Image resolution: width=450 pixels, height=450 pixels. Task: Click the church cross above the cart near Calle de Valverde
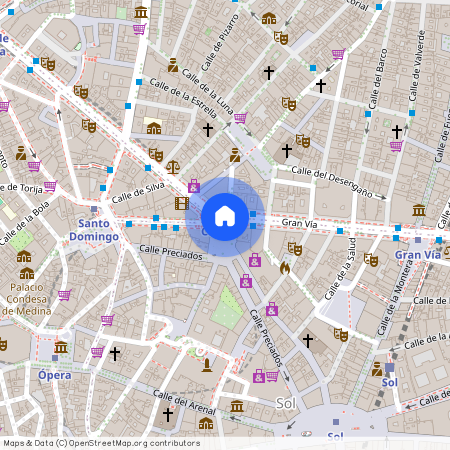point(397,132)
